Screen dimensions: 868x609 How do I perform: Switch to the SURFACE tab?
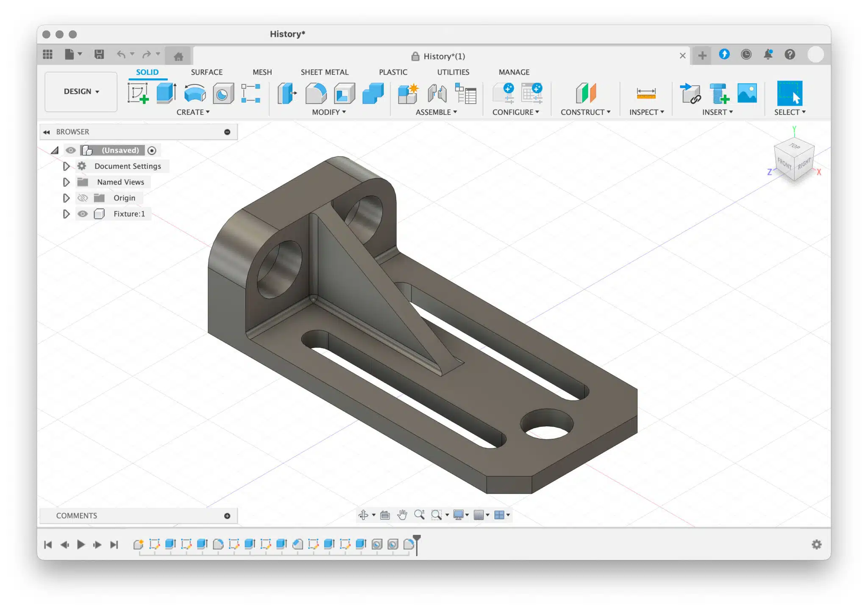(x=206, y=72)
